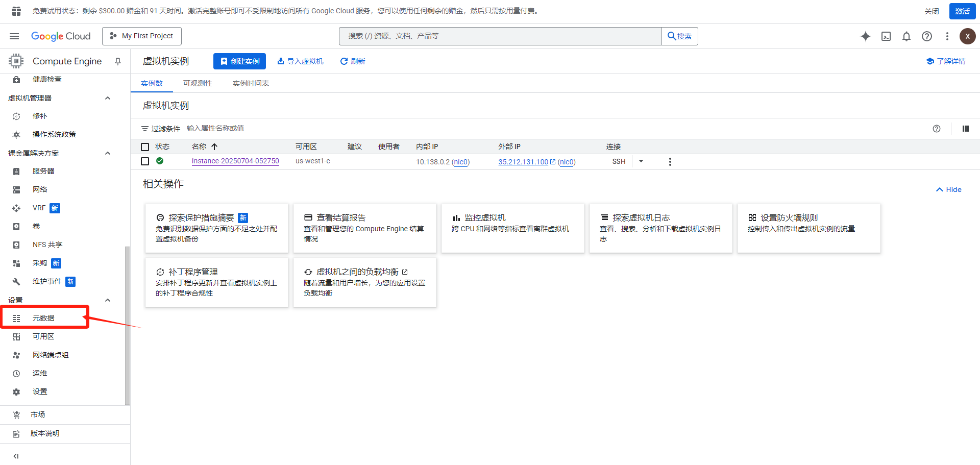This screenshot has width=980, height=465.
Task: Open the 设置防火墙规则 card
Action: (x=809, y=228)
